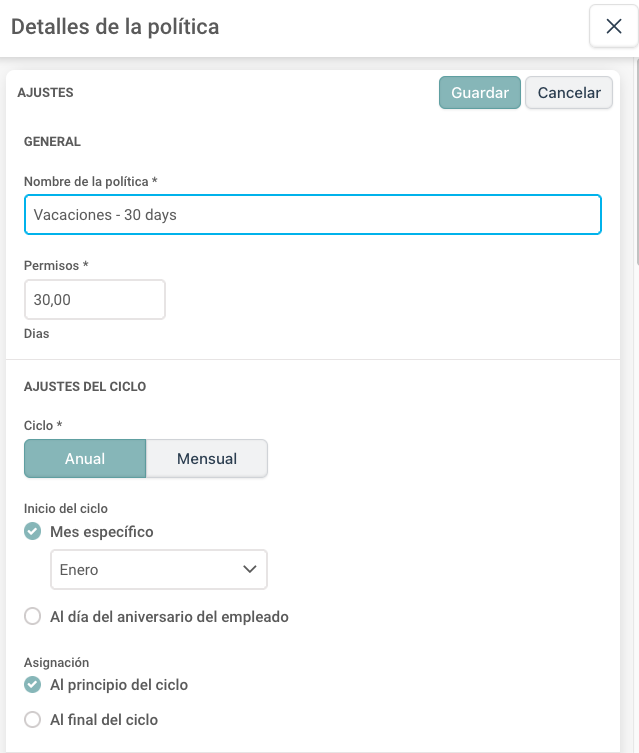Focus the Nombre de la política field

(313, 215)
